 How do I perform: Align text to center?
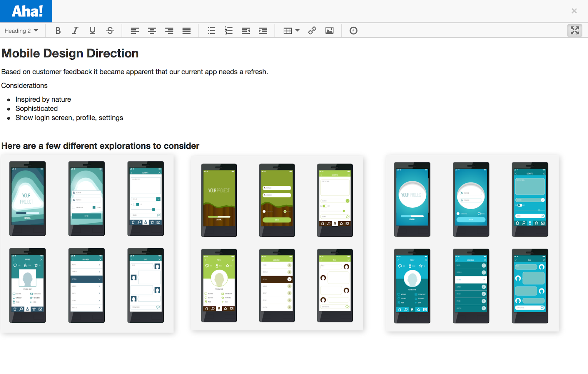(152, 31)
